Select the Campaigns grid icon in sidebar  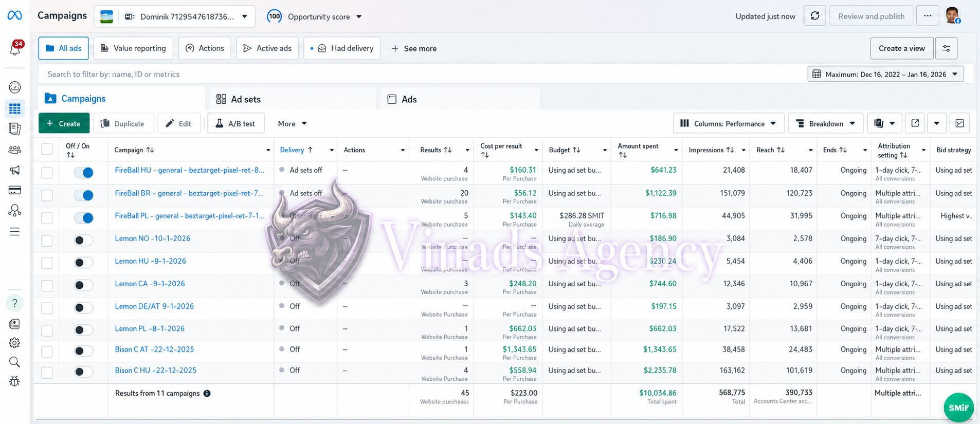click(x=15, y=108)
